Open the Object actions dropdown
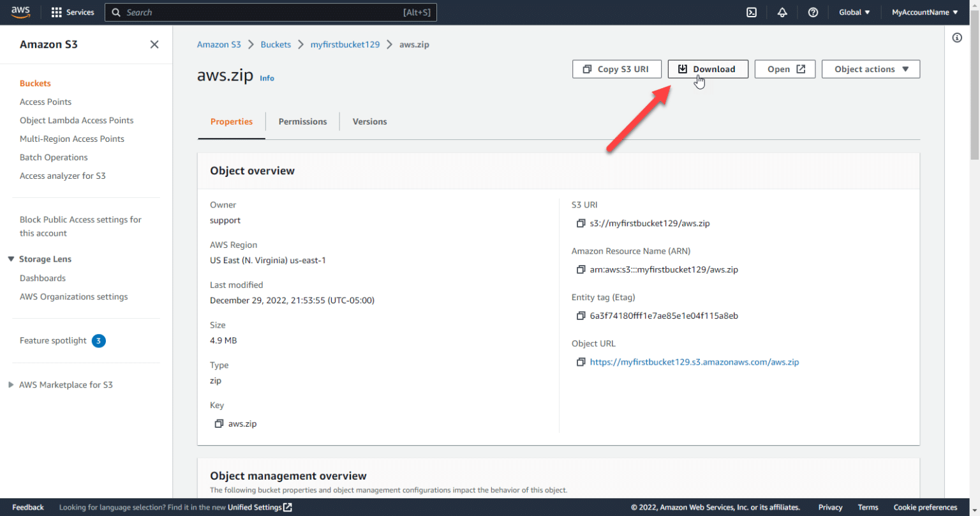980x516 pixels. [x=870, y=69]
